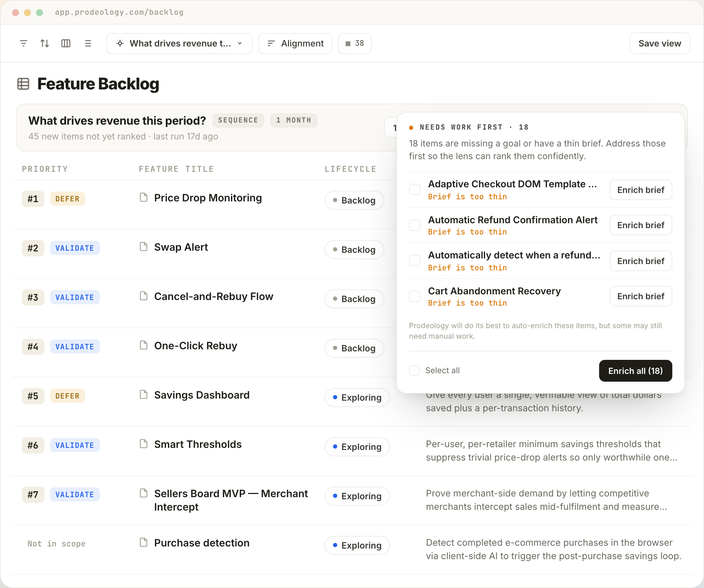704x588 pixels.
Task: Open Exploring lifecycle for Savings Dashboard
Action: 357,398
